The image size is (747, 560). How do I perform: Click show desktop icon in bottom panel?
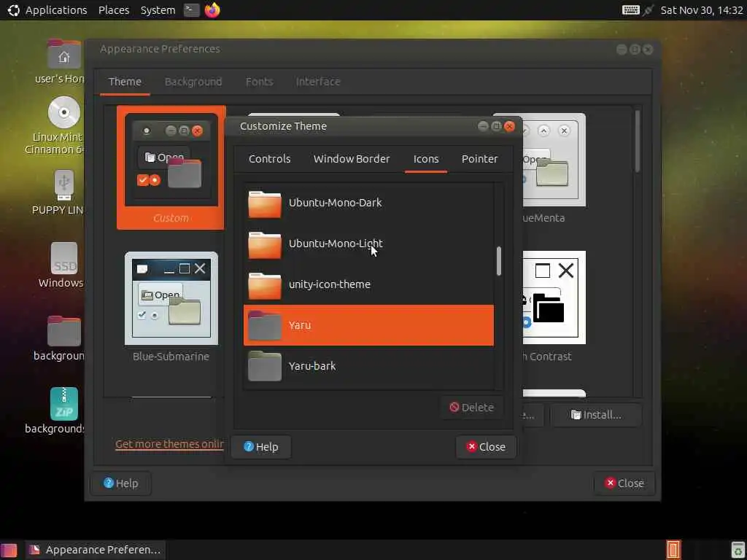pyautogui.click(x=9, y=550)
